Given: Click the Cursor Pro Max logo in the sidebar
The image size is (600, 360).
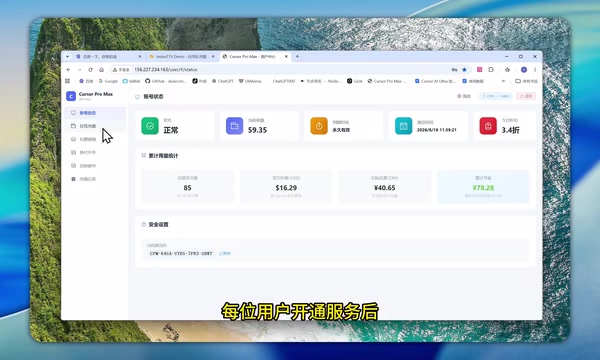Looking at the screenshot, I should click(71, 96).
